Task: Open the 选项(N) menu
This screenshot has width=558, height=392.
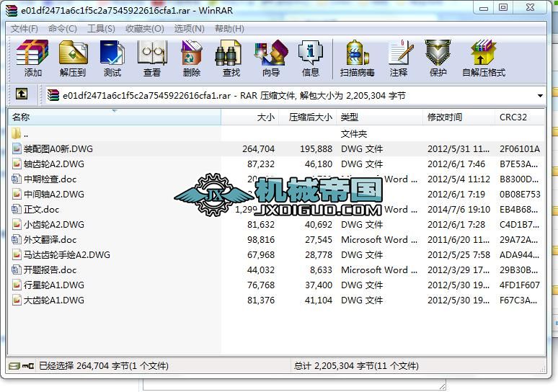Action: pyautogui.click(x=190, y=28)
